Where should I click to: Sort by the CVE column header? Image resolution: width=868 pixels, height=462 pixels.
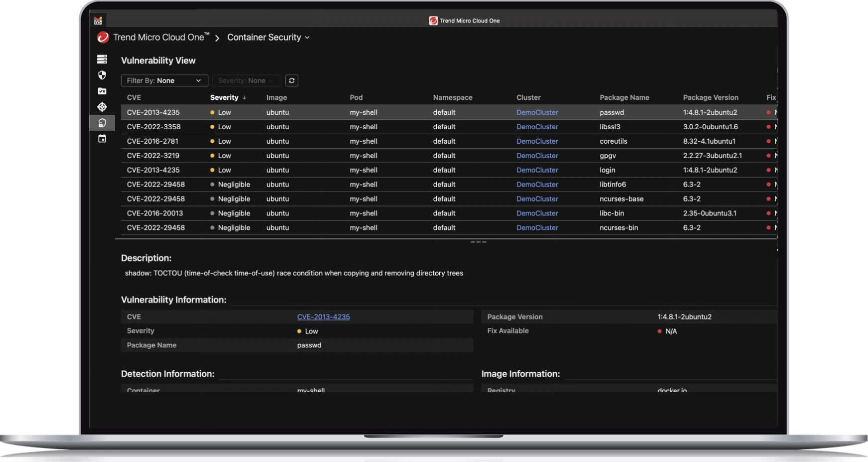[x=134, y=97]
